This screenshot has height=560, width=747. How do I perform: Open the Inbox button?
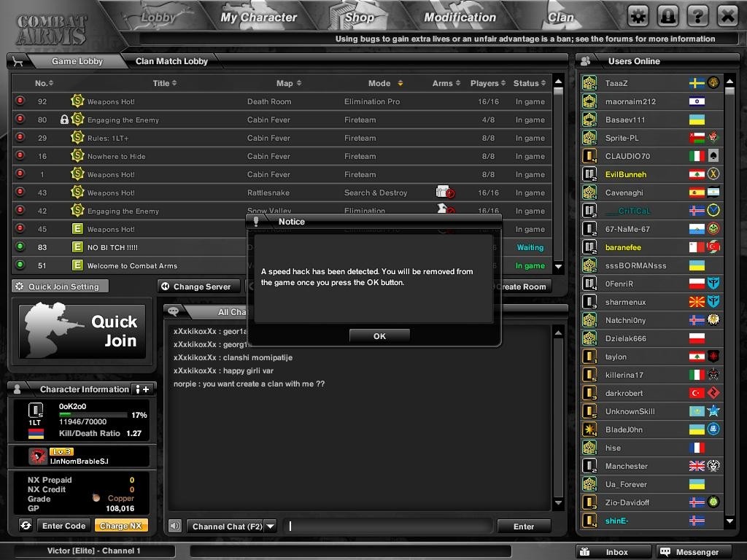coord(614,551)
